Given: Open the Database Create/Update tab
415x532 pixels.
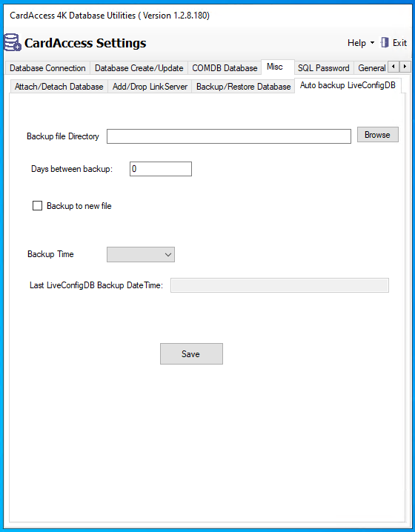Looking at the screenshot, I should tap(139, 68).
